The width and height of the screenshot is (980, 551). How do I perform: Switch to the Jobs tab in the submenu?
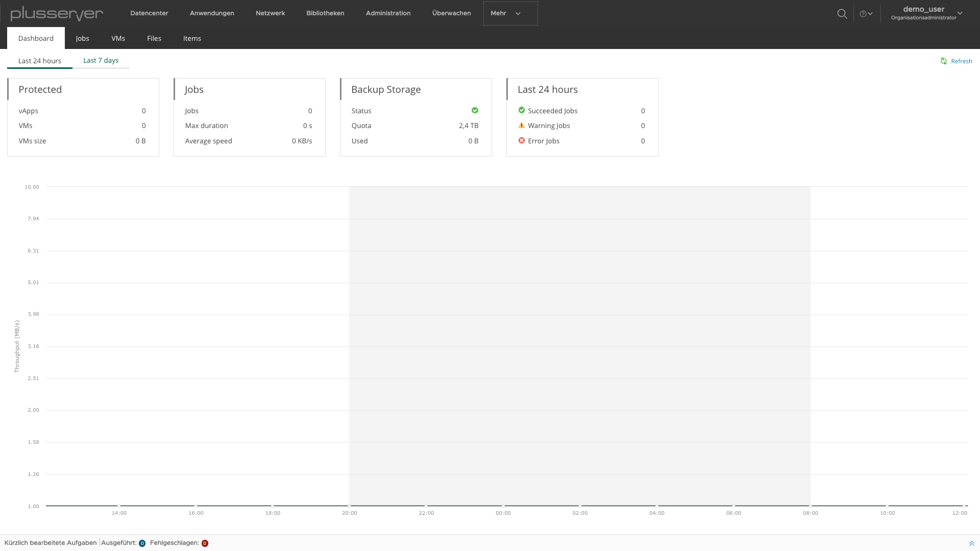[82, 38]
